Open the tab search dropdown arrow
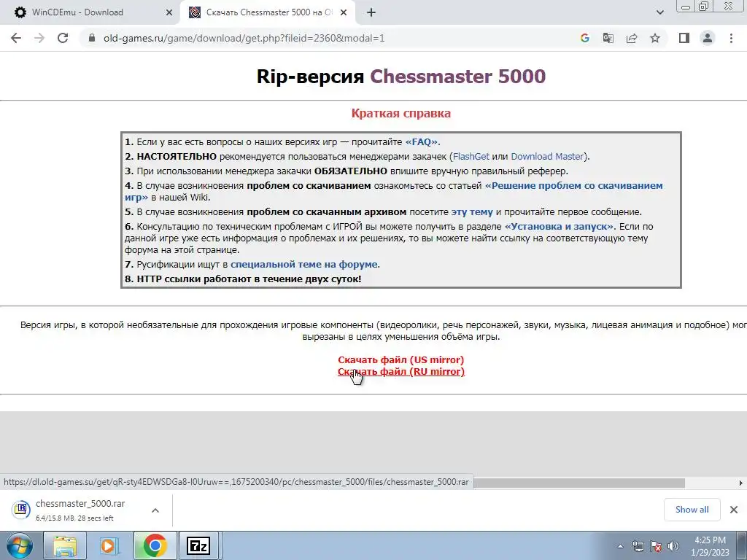 pyautogui.click(x=659, y=13)
